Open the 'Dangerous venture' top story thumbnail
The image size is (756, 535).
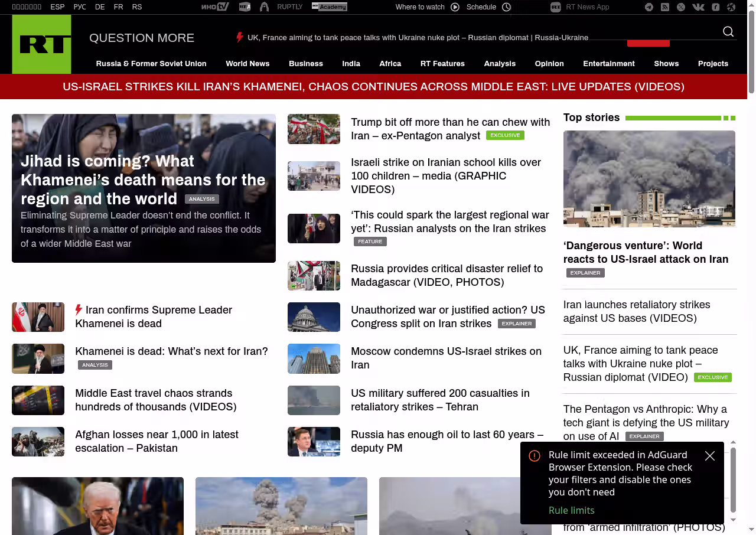coord(649,178)
